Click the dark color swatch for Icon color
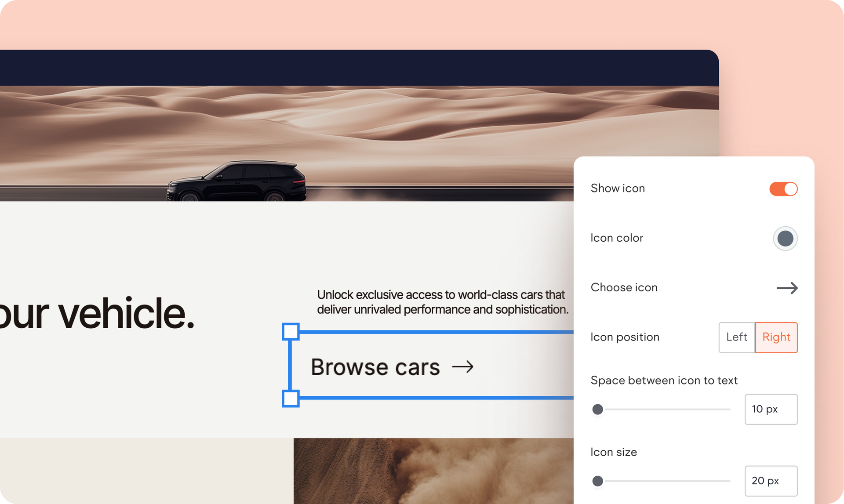The height and width of the screenshot is (504, 844). 786,238
